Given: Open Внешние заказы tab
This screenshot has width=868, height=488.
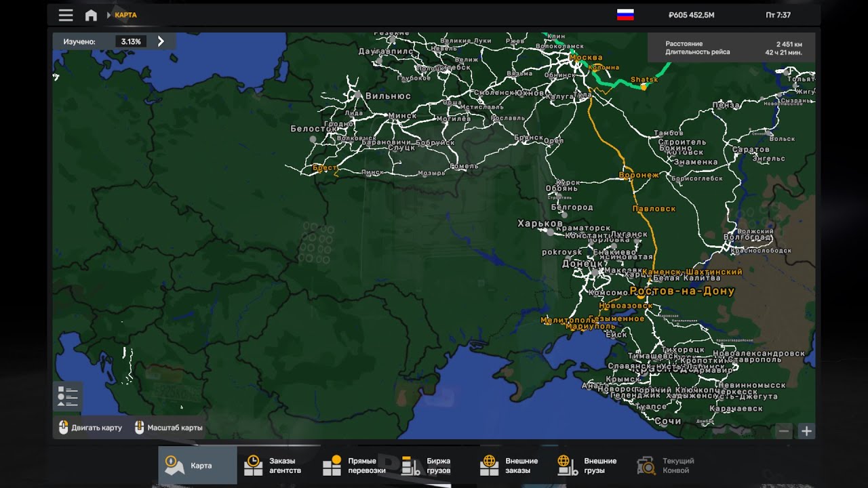Looking at the screenshot, I should pyautogui.click(x=512, y=466).
